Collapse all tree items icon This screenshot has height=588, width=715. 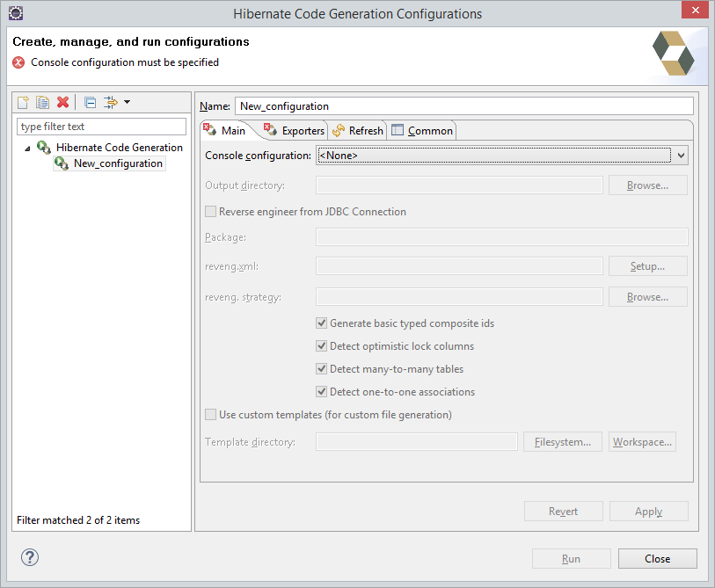91,102
